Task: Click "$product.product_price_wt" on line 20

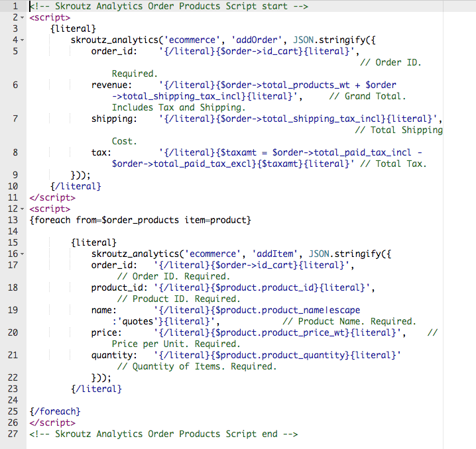Action: tap(280, 333)
